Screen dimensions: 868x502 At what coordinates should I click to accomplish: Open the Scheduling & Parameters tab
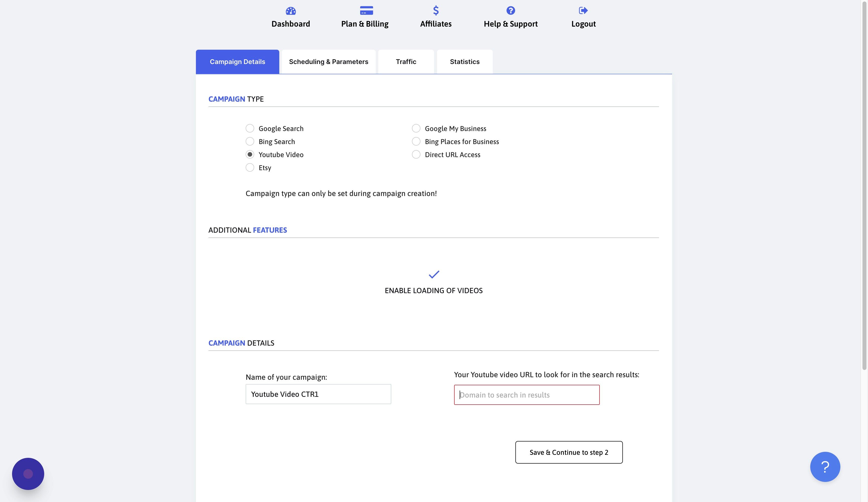[329, 62]
